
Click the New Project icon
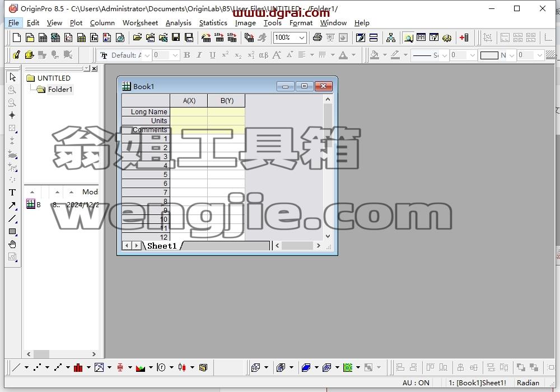[x=16, y=38]
